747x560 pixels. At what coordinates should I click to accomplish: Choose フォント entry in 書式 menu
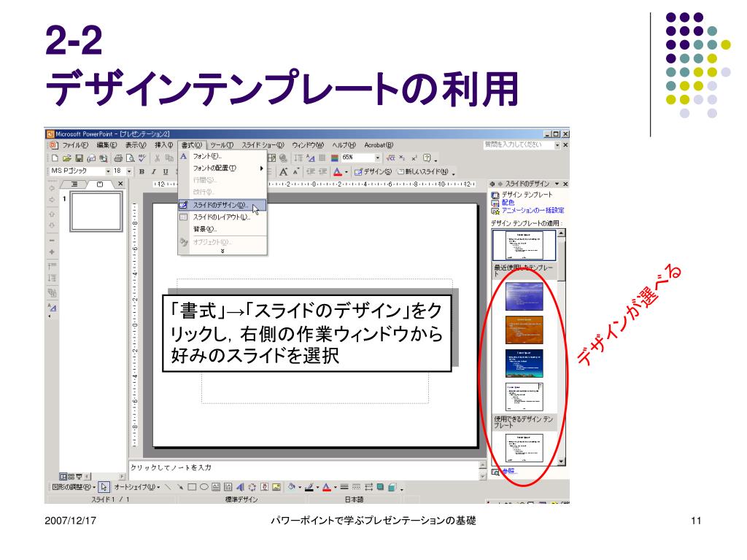(x=222, y=156)
